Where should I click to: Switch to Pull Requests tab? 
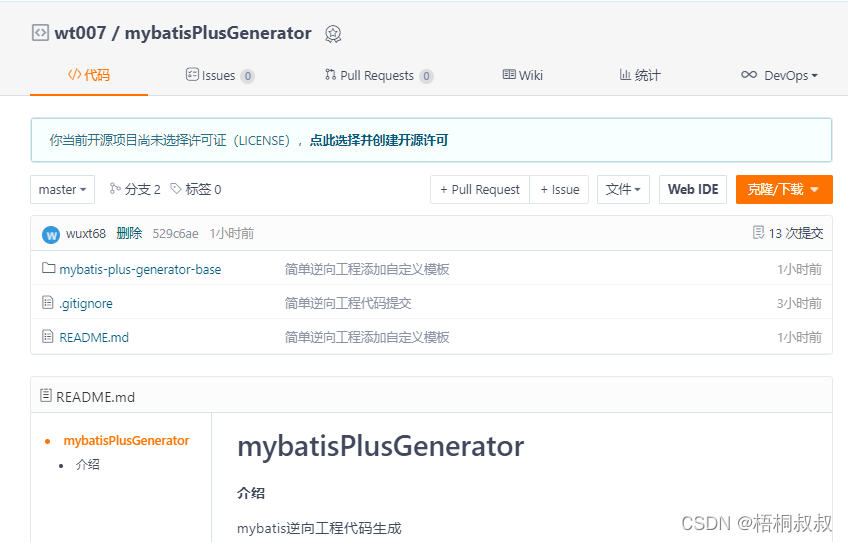(379, 75)
